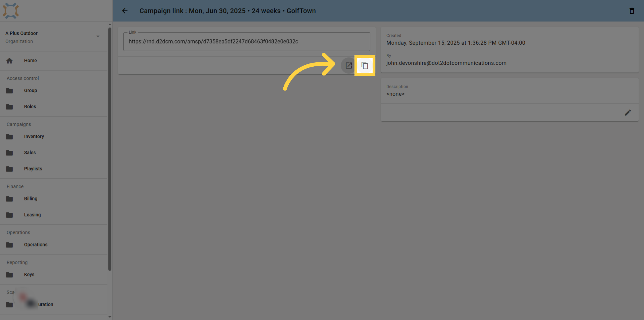Click the Keys folder icon

[x=9, y=275]
